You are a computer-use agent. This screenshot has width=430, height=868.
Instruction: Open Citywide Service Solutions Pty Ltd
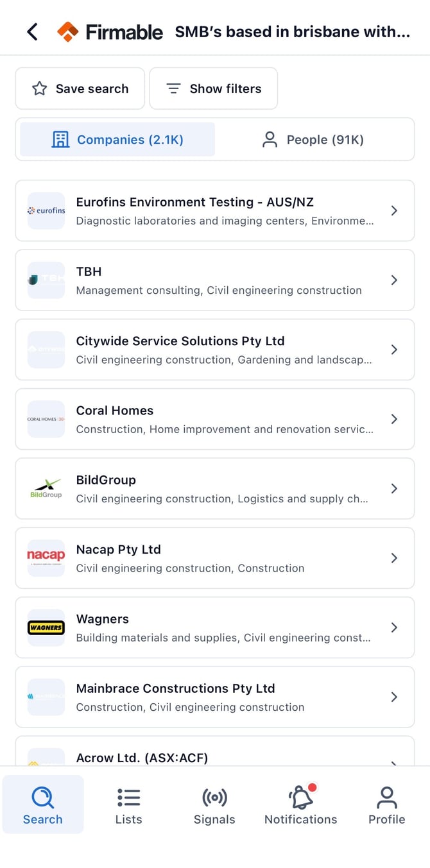[215, 350]
